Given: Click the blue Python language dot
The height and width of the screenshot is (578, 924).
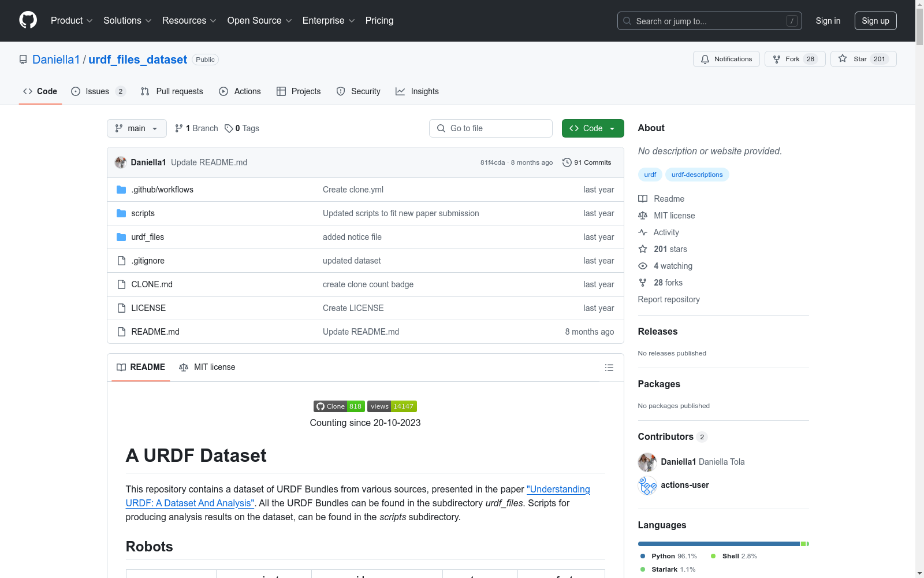Looking at the screenshot, I should 643,556.
